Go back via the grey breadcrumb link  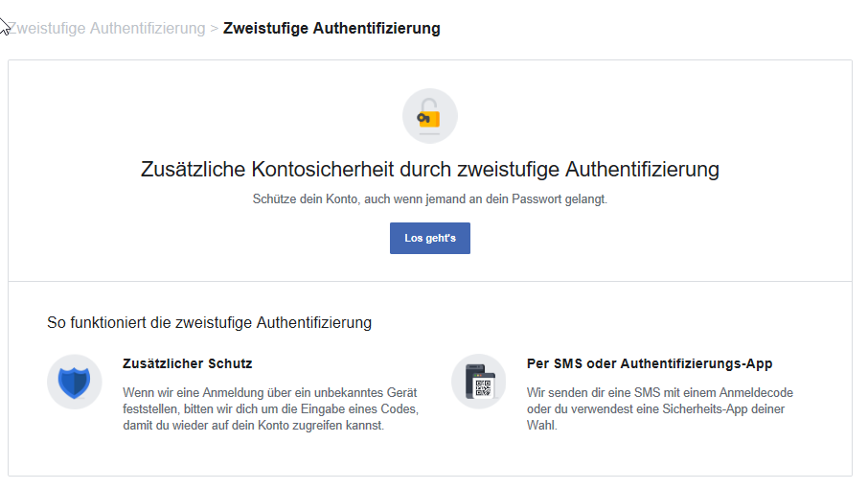point(107,29)
